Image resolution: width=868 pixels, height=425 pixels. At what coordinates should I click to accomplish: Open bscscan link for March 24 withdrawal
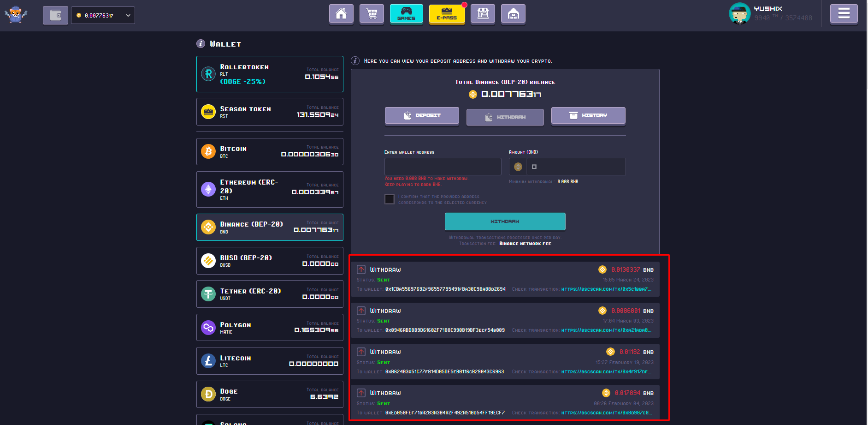pyautogui.click(x=606, y=289)
